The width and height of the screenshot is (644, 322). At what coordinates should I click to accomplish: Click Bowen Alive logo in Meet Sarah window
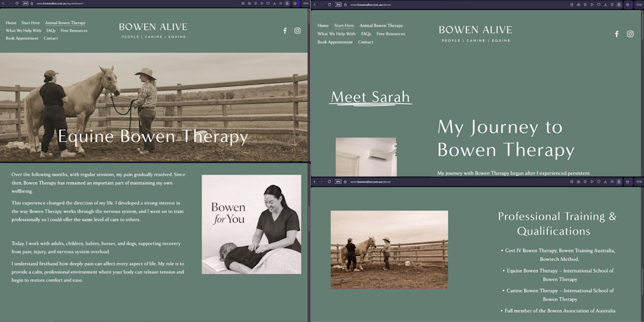475,34
